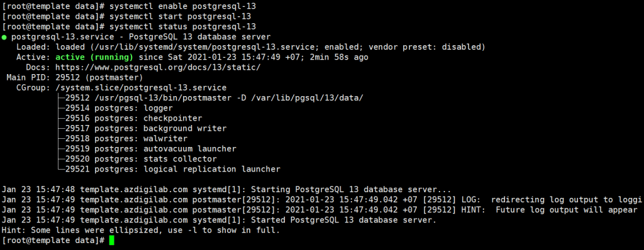This screenshot has height=250, width=644.
Task: Click the green 'active (running)' status text
Action: tap(94, 57)
